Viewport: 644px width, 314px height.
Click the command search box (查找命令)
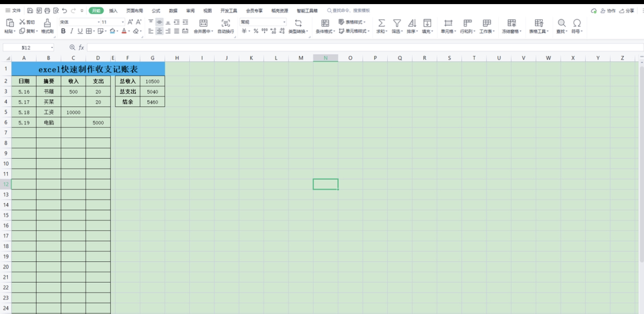click(348, 11)
